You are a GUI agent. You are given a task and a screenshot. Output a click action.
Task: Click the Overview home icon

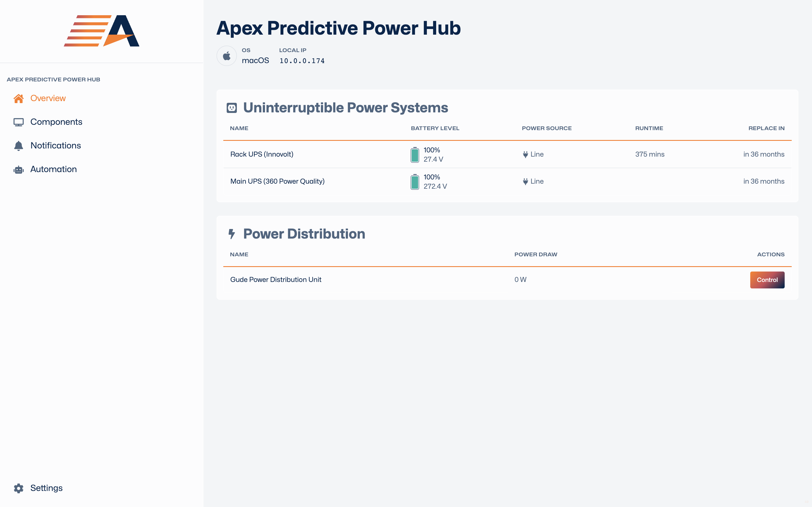tap(18, 99)
